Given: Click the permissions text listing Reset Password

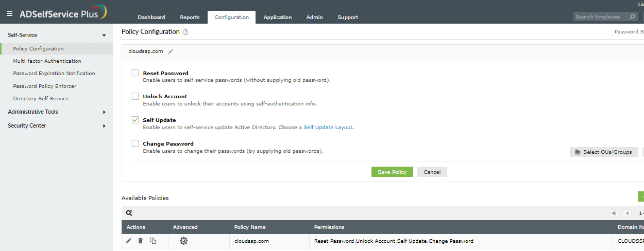Looking at the screenshot, I should tap(394, 241).
